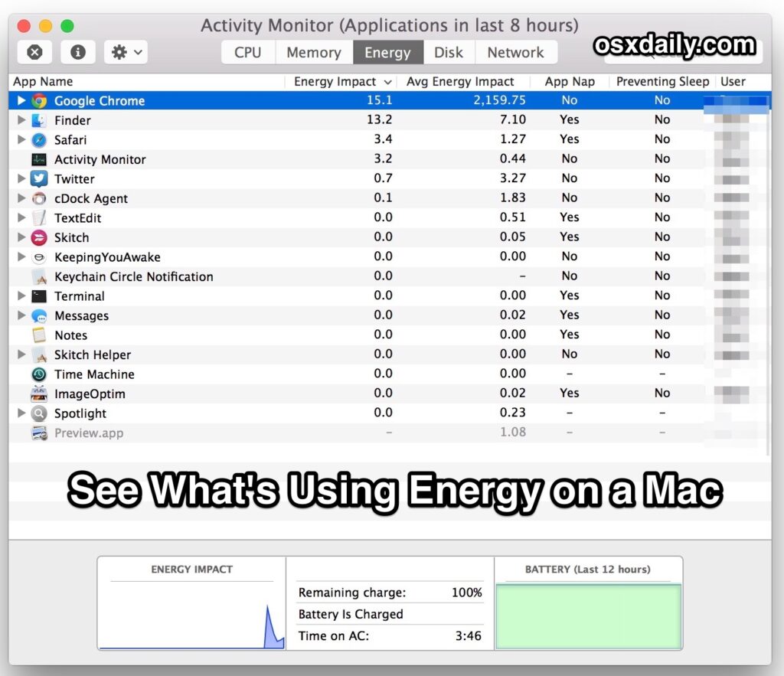Sort by Avg Energy Impact column
Screen dimensions: 784x676
click(x=459, y=81)
